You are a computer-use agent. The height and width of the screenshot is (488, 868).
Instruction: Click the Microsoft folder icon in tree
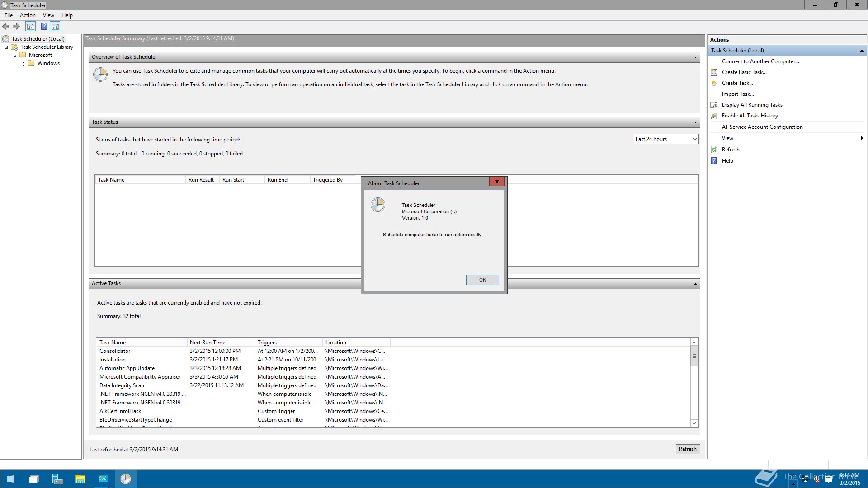point(23,55)
